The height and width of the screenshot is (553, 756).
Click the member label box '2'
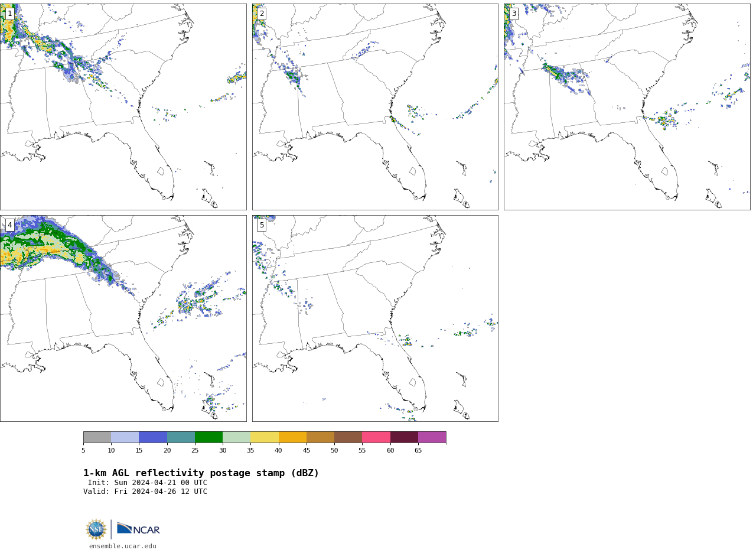(x=262, y=14)
